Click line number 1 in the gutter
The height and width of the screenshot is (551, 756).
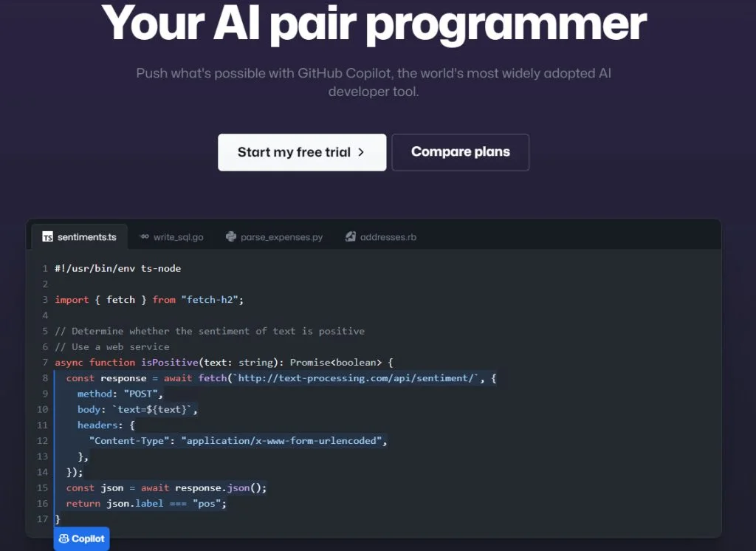[45, 268]
